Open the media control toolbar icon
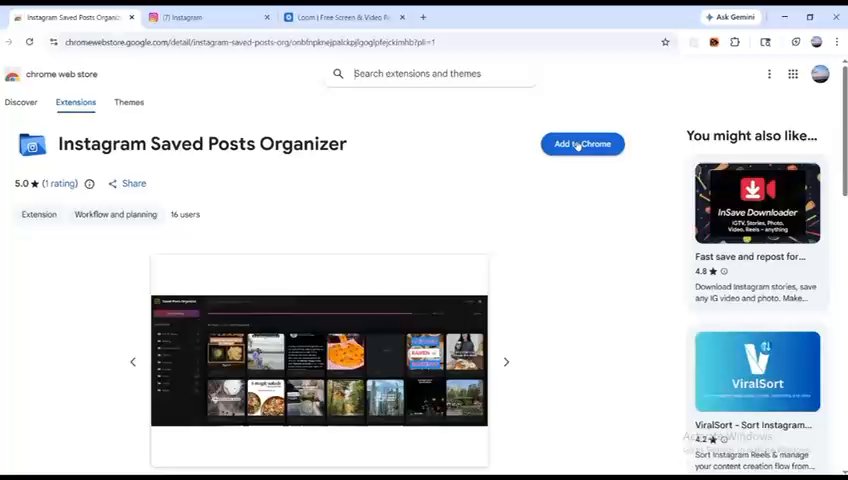The image size is (848, 480). (x=765, y=42)
